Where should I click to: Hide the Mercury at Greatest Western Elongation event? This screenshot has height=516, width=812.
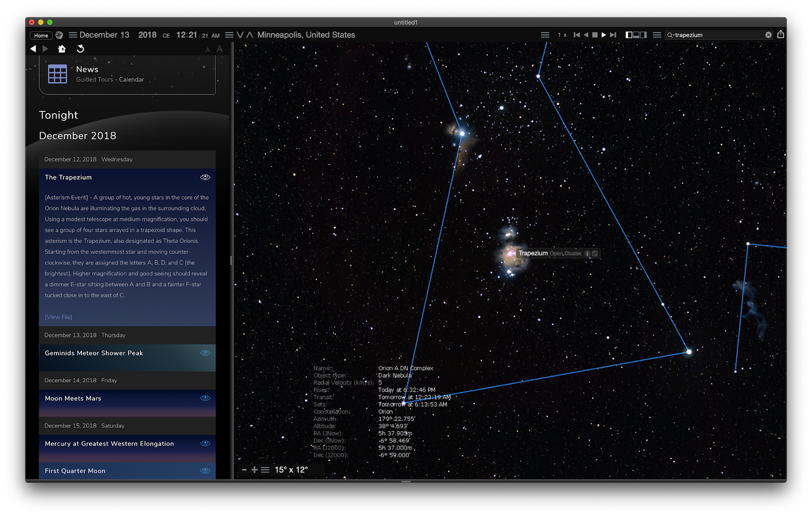205,443
